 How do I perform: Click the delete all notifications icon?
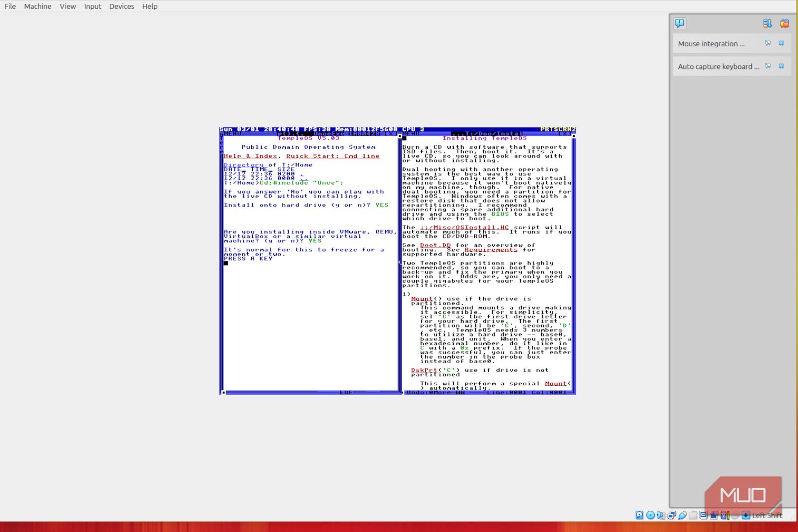tap(784, 23)
